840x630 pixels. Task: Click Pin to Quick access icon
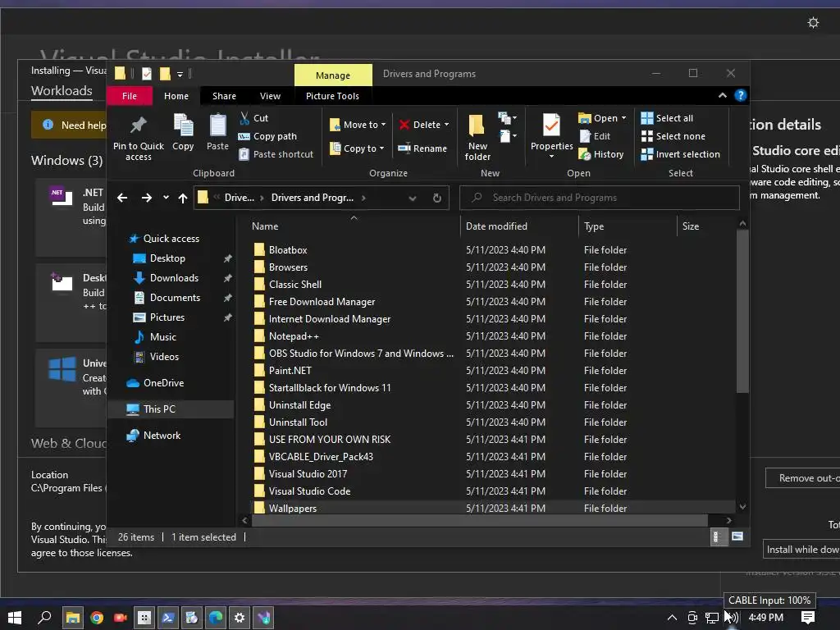(138, 126)
